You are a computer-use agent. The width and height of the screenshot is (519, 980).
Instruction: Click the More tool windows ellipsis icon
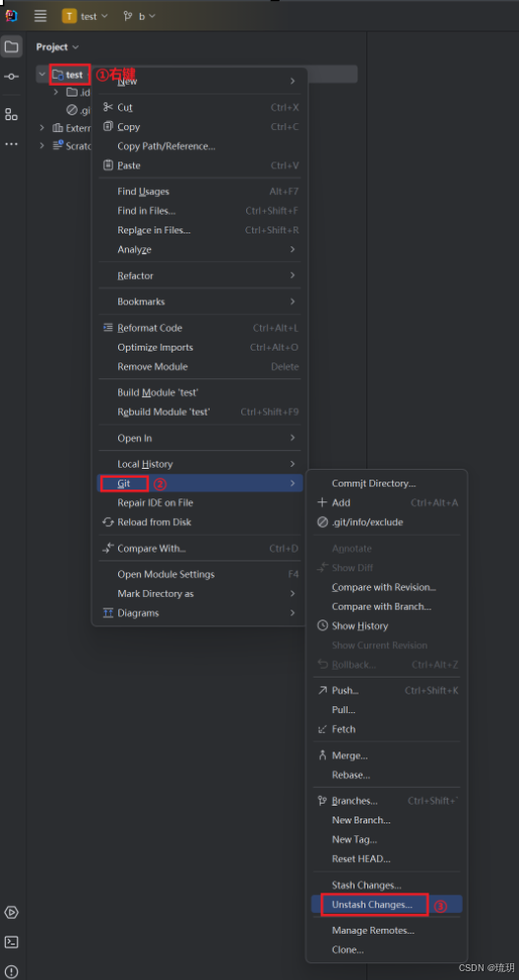(x=11, y=145)
